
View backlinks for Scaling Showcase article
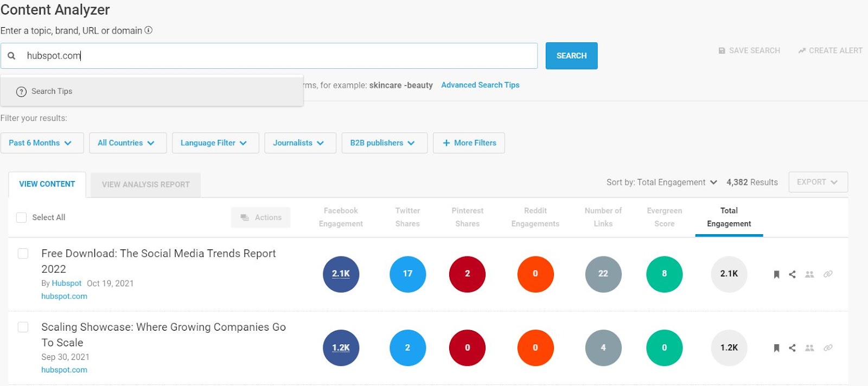(x=828, y=348)
